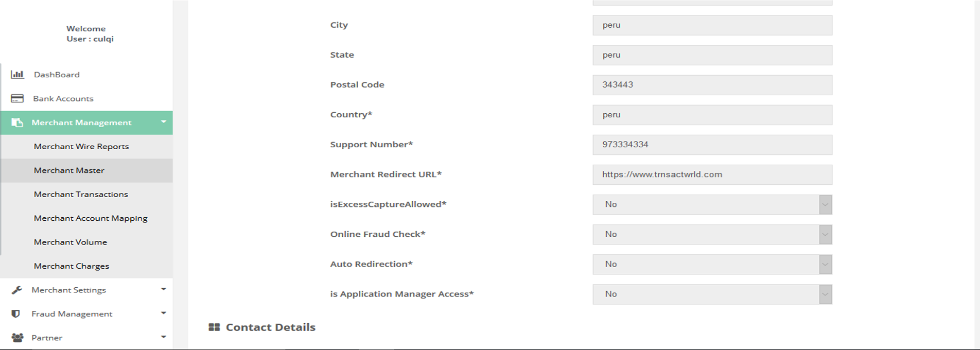Click the Contact Details grid icon
Image resolution: width=980 pixels, height=350 pixels.
click(x=214, y=327)
